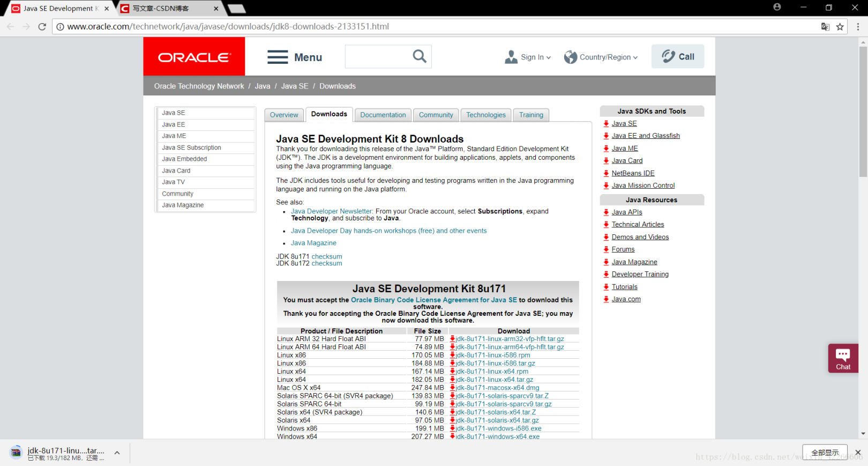Viewport: 868px width, 466px height.
Task: Open the Chat widget
Action: point(843,358)
